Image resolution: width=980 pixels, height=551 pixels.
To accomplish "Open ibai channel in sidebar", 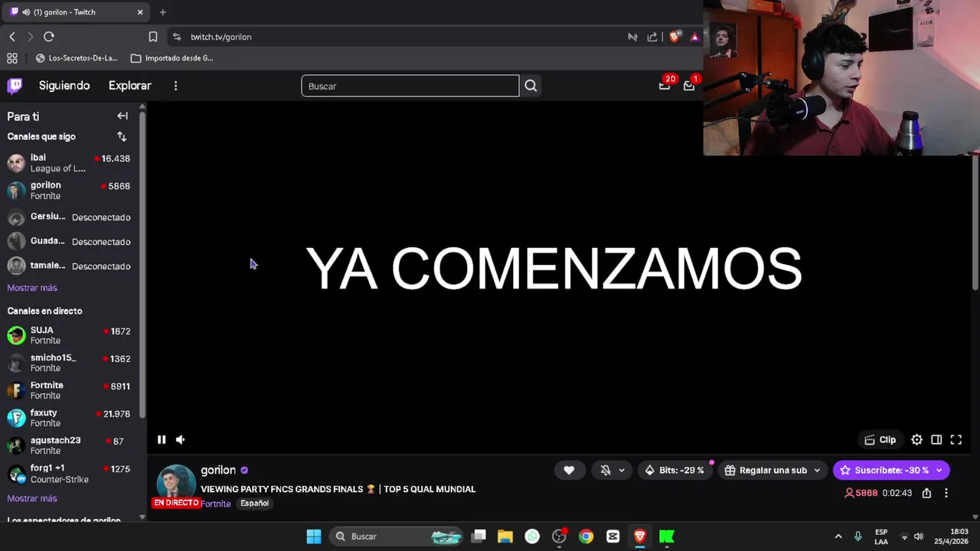I will [69, 163].
